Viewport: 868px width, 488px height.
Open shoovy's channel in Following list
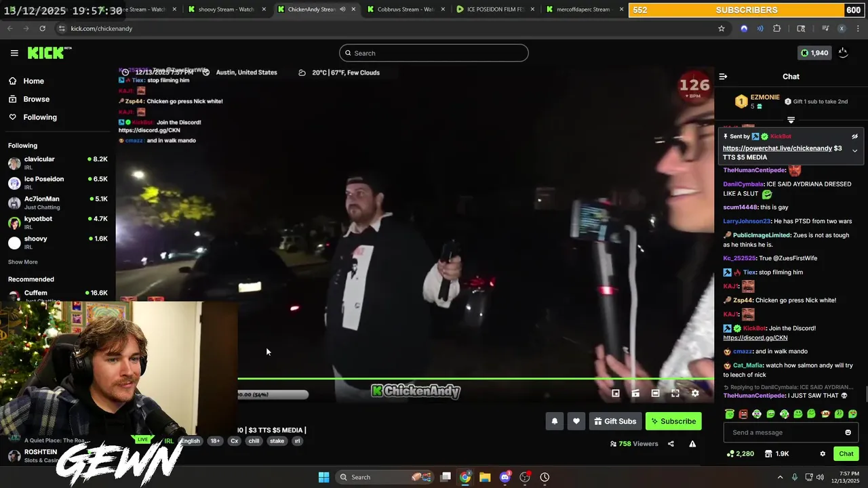pyautogui.click(x=58, y=242)
